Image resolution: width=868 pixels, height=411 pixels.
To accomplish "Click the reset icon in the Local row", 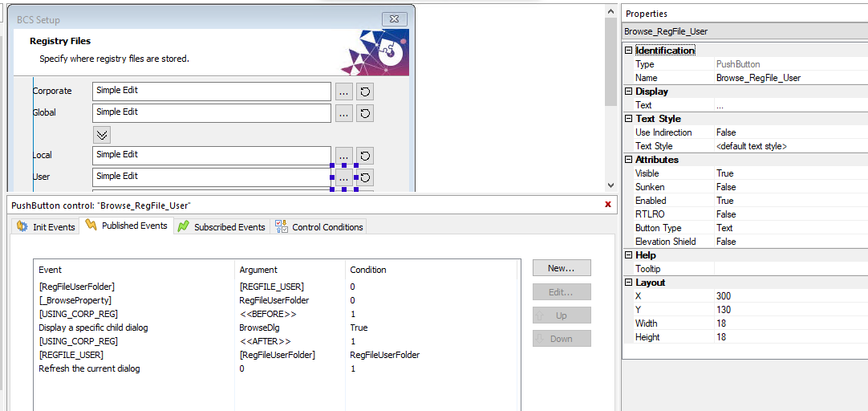I will 365,156.
